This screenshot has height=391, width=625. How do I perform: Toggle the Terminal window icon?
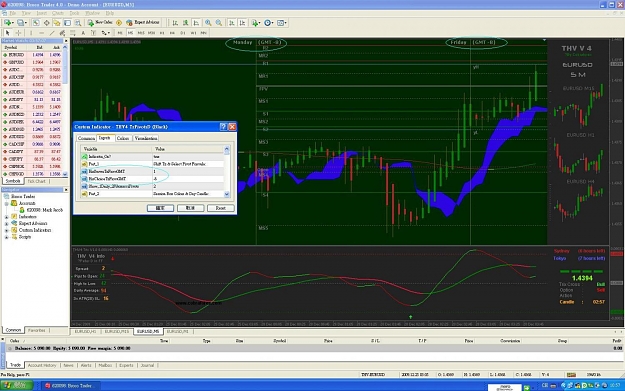(67, 23)
